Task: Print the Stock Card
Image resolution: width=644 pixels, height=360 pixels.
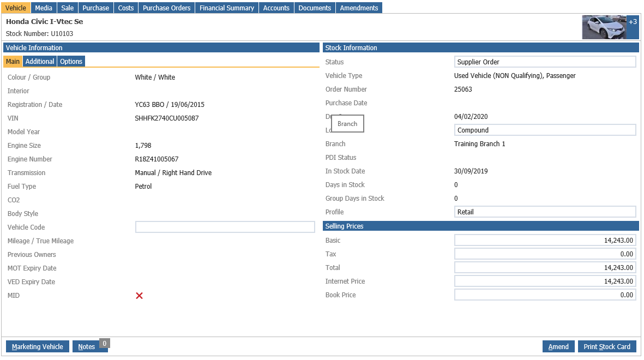Action: click(x=607, y=347)
